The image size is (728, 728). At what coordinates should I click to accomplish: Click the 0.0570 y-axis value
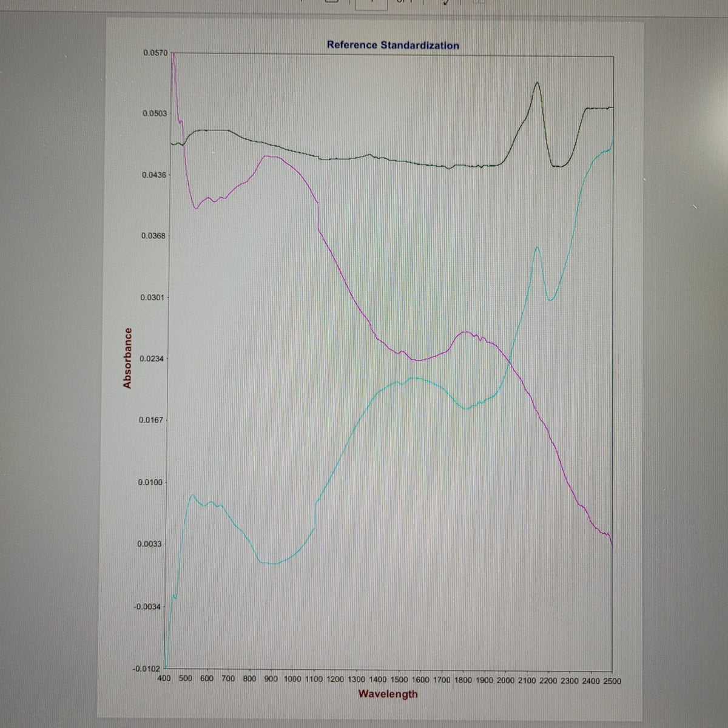[x=155, y=53]
